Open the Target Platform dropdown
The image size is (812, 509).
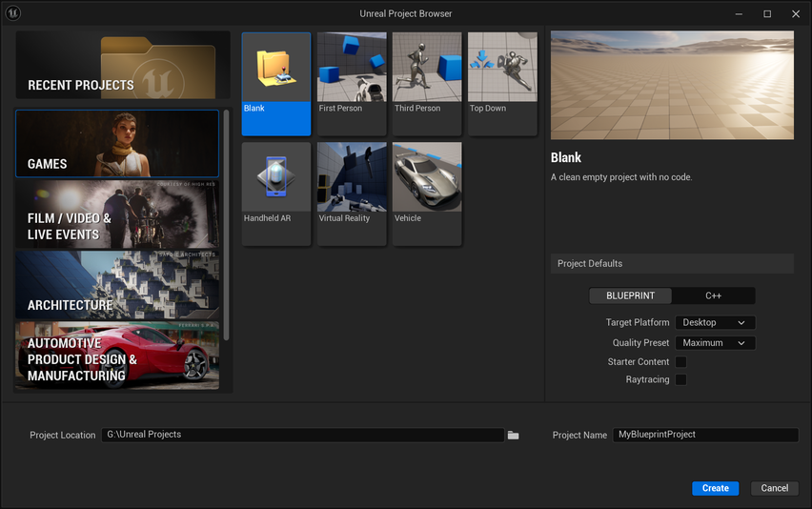pos(715,322)
